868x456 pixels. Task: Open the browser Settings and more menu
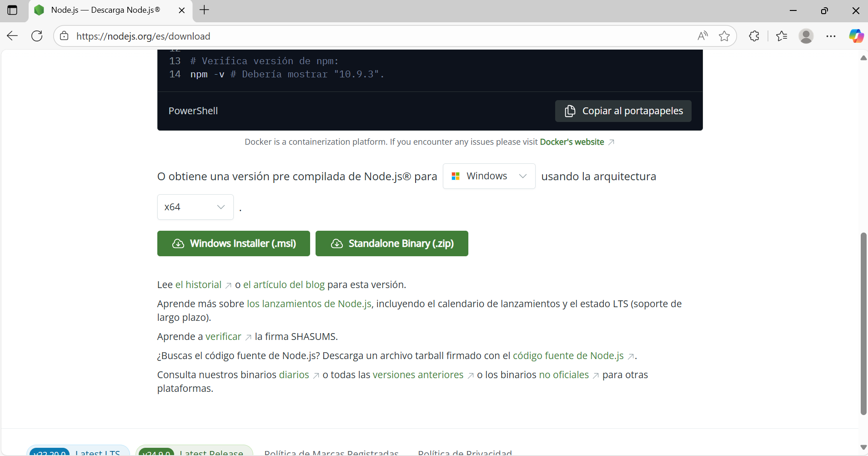click(832, 36)
